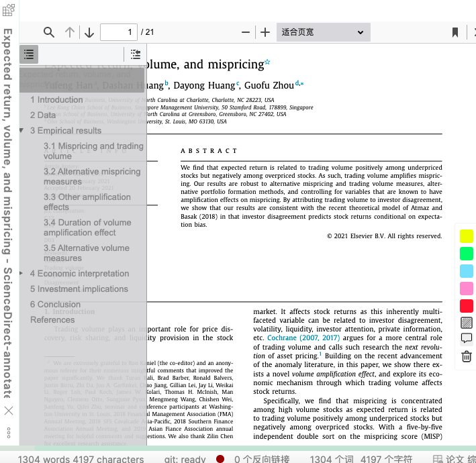This screenshot has width=476, height=463.
Task: Click the vertical document tab title
Action: pyautogui.click(x=8, y=213)
